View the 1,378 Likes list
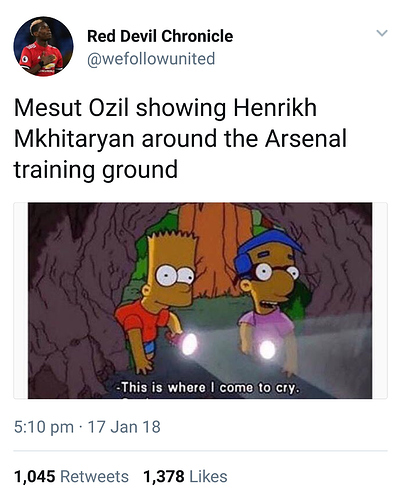 click(x=185, y=476)
